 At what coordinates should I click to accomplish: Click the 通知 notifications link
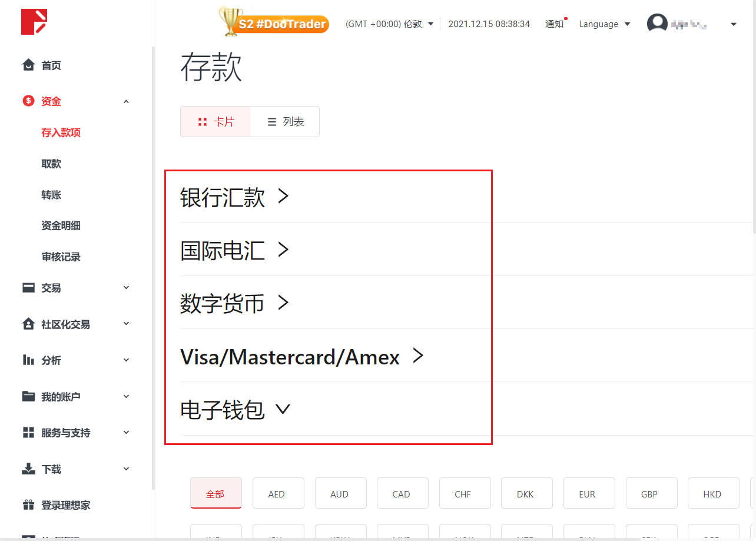tap(554, 24)
